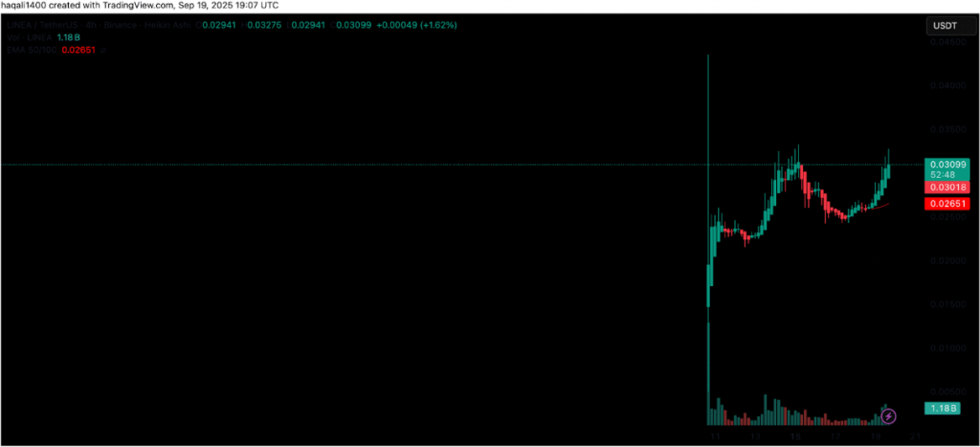Viewport: 980px width, 447px height.
Task: Click the latest green candle on chart
Action: point(888,168)
